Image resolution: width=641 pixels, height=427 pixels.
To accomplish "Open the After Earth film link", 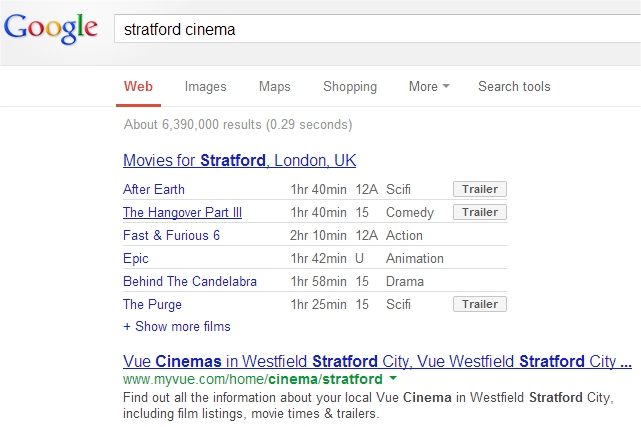I will click(154, 190).
